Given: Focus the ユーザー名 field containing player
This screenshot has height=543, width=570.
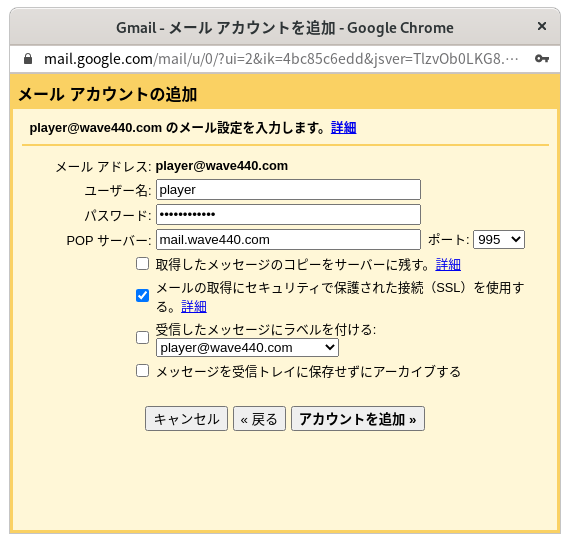Looking at the screenshot, I should pos(288,189).
